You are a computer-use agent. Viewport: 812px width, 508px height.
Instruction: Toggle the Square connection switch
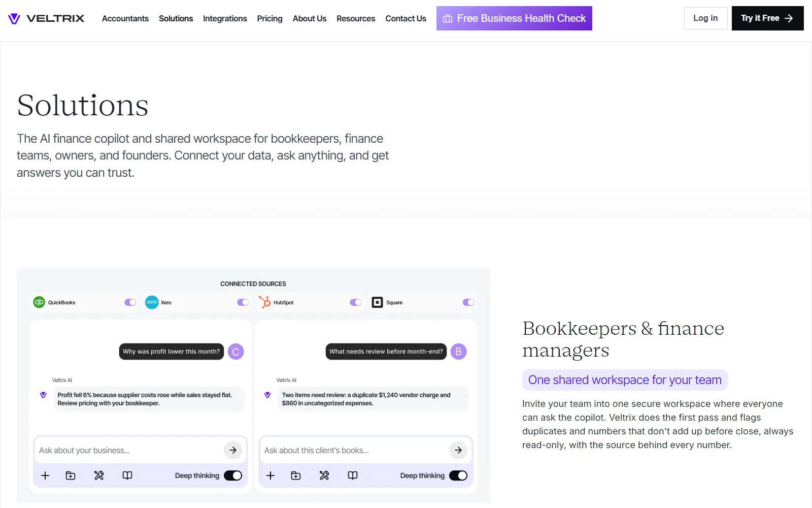tap(468, 302)
